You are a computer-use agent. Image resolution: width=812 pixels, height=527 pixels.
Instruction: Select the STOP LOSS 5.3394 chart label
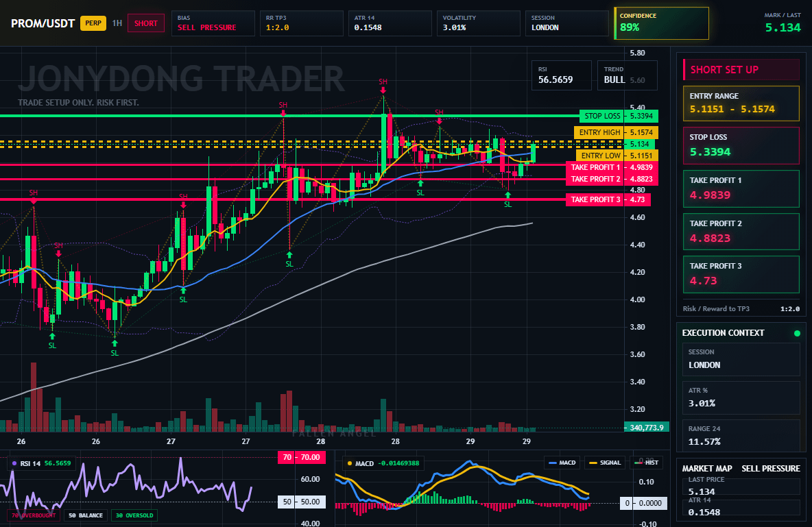(619, 116)
